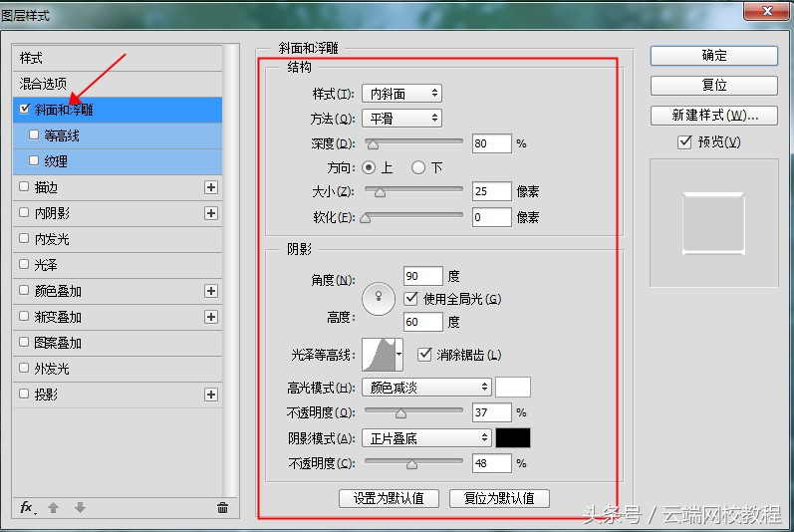The width and height of the screenshot is (794, 532).
Task: Click the highlight opacity field showing 37
Action: 492,412
